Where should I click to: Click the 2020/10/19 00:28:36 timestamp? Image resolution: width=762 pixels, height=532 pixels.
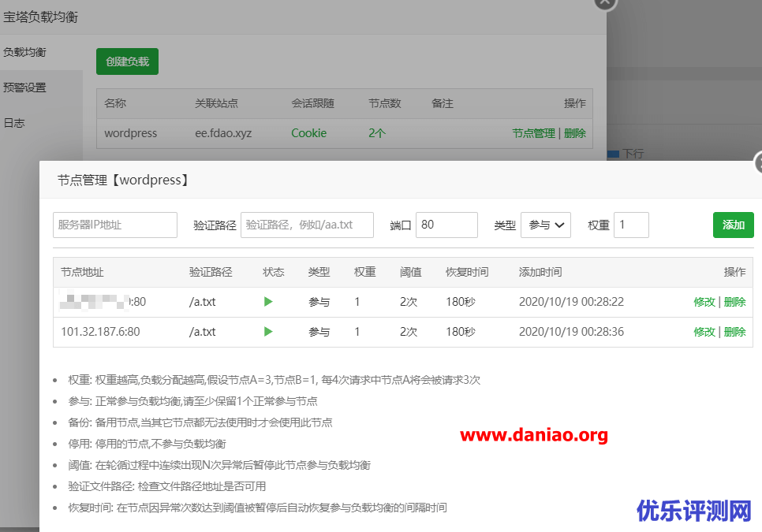(x=571, y=332)
